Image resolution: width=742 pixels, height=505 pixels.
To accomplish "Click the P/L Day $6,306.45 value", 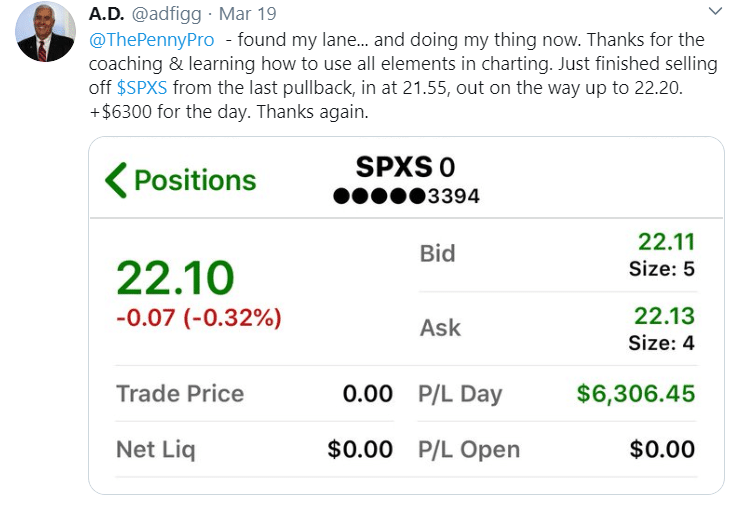I will click(x=636, y=394).
